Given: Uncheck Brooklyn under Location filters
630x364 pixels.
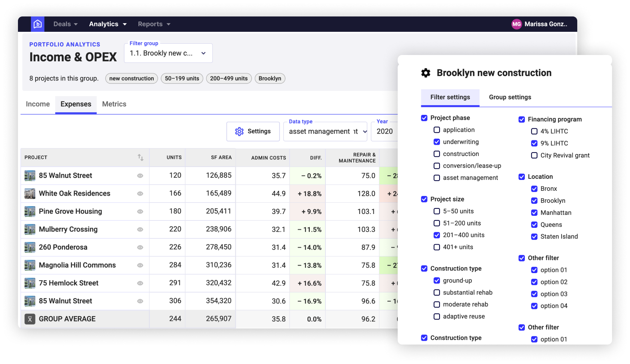Looking at the screenshot, I should point(534,201).
